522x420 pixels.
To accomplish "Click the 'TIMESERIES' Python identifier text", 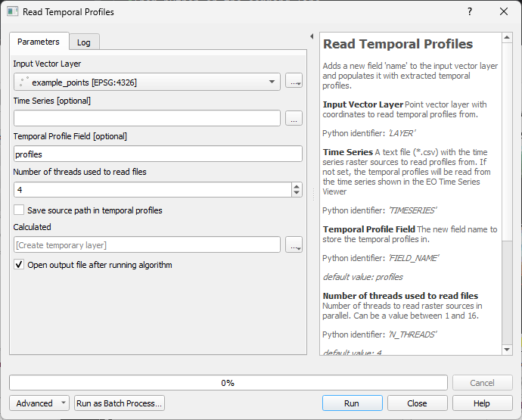I will coord(413,210).
